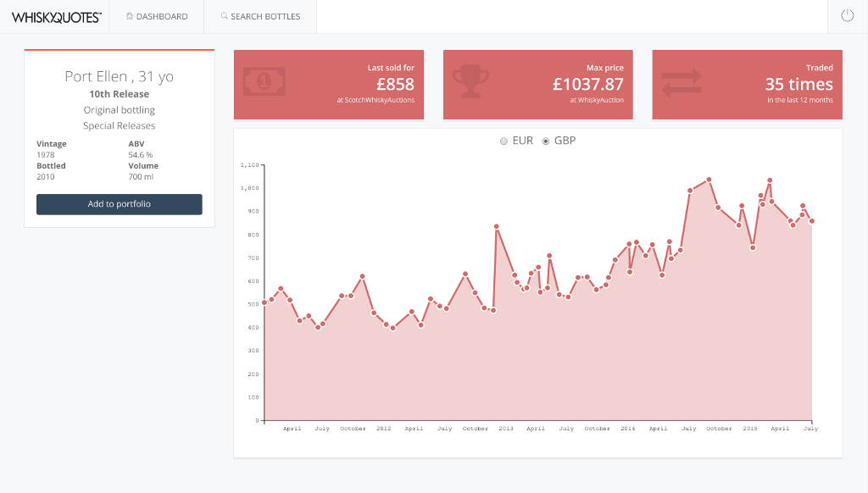
Task: Select the GBP currency radio button
Action: click(x=546, y=141)
